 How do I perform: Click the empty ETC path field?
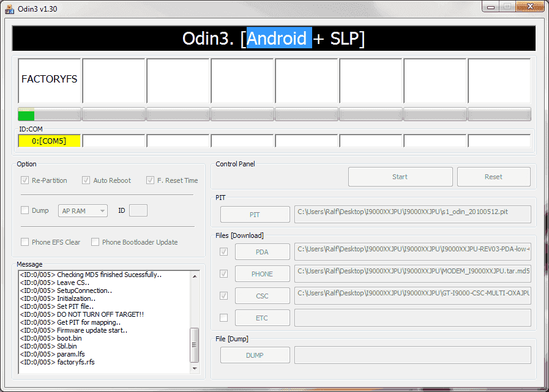(413, 318)
